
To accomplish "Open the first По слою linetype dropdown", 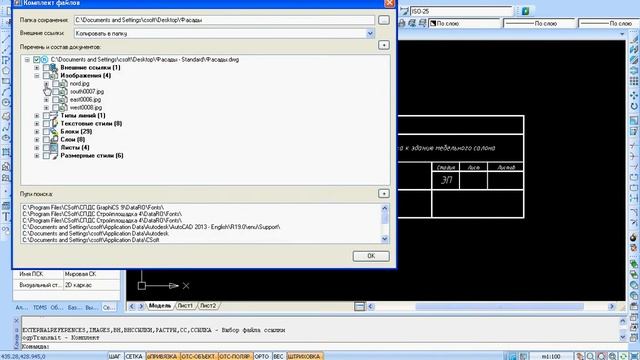I will click(540, 24).
